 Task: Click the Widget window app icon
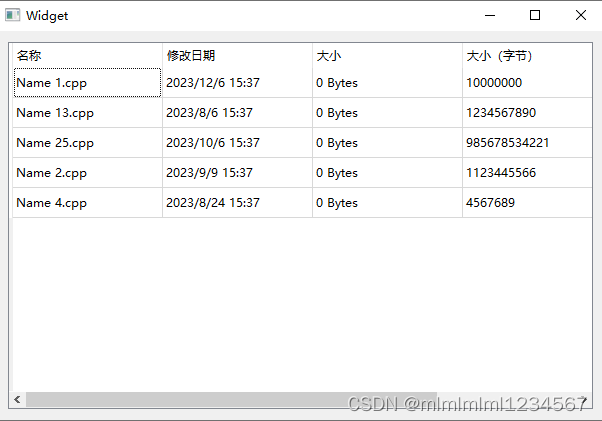coord(12,15)
